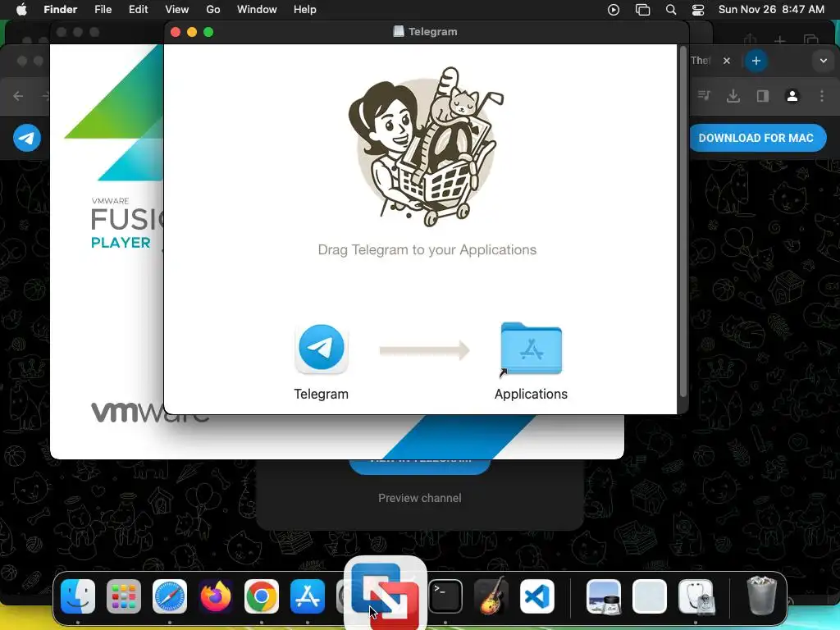The image size is (840, 630).
Task: Open the Apple menu
Action: point(21,10)
